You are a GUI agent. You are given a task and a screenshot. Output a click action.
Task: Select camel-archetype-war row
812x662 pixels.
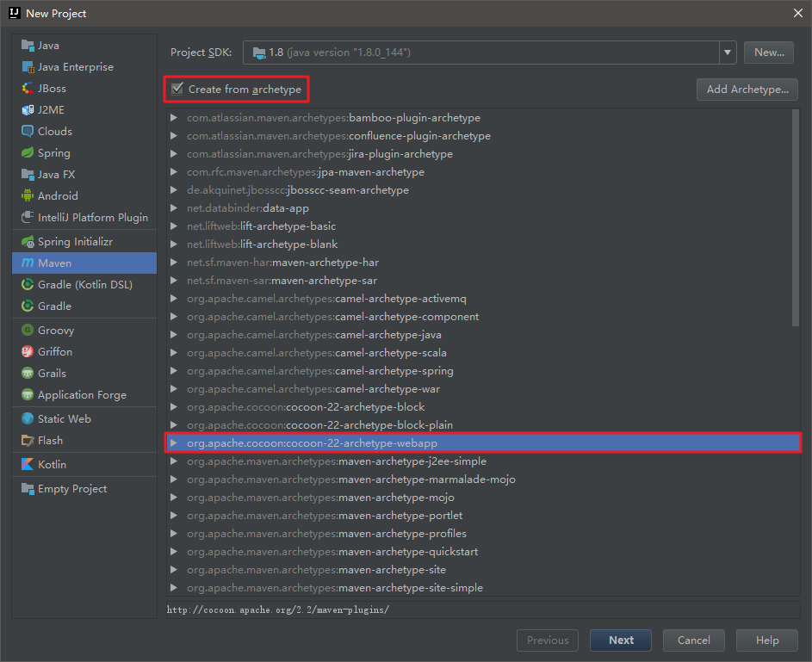click(x=483, y=389)
